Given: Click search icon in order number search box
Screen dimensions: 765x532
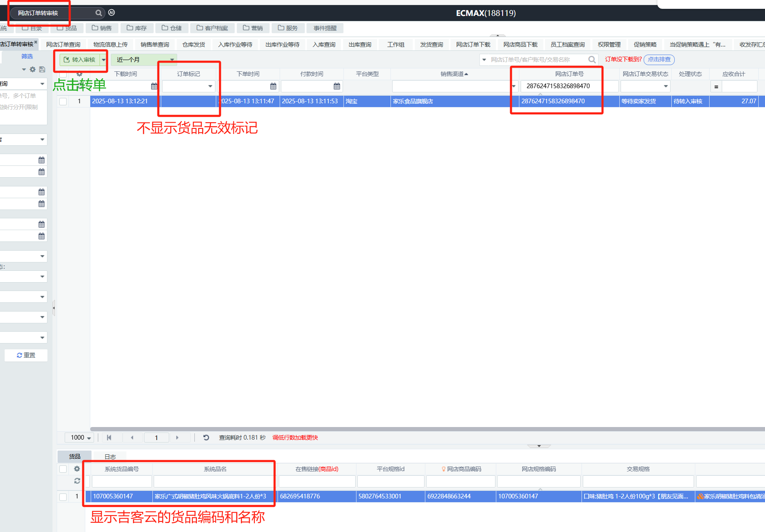Looking at the screenshot, I should [592, 60].
